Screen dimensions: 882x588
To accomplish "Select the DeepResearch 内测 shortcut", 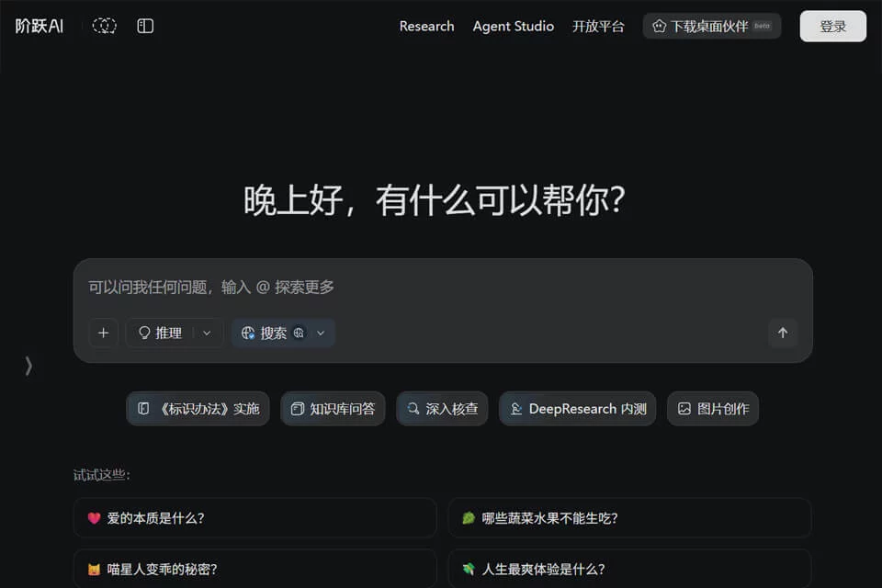I will point(578,409).
